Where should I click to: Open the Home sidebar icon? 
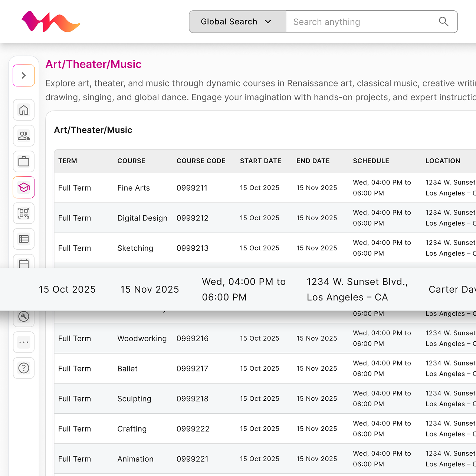point(24,110)
